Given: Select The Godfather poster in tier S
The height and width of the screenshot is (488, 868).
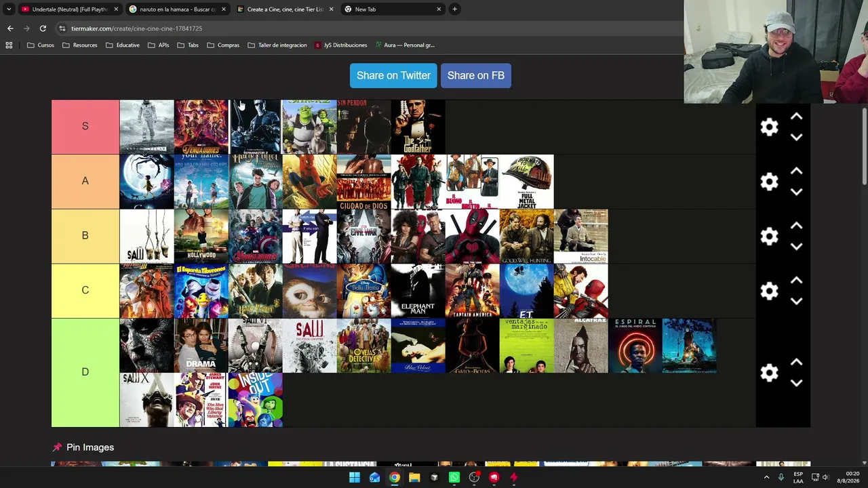Looking at the screenshot, I should click(418, 127).
